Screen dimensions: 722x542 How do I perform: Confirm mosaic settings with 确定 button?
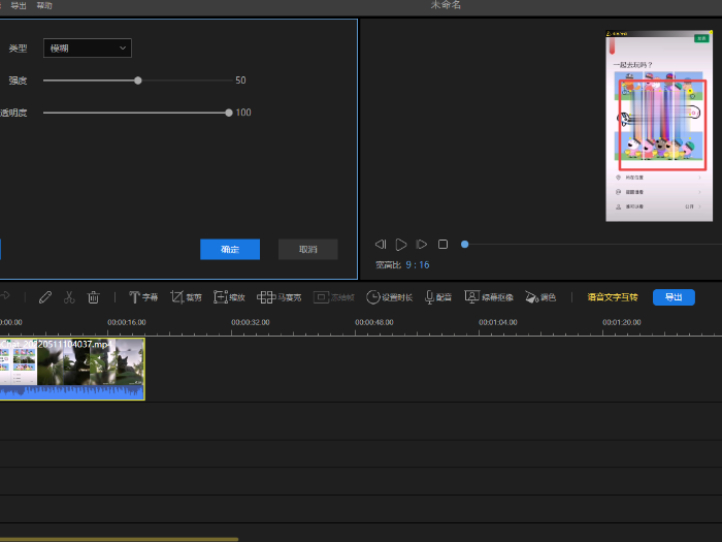(230, 249)
